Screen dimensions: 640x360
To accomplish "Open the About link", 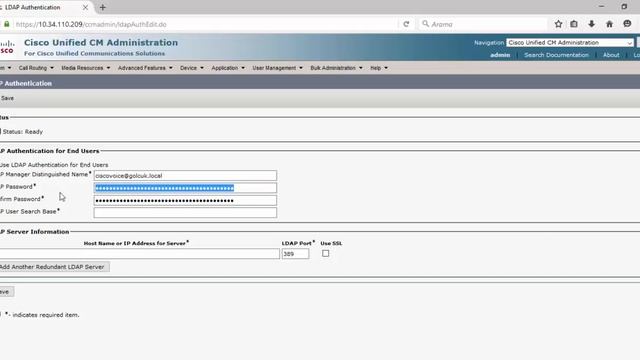I will click(x=611, y=55).
